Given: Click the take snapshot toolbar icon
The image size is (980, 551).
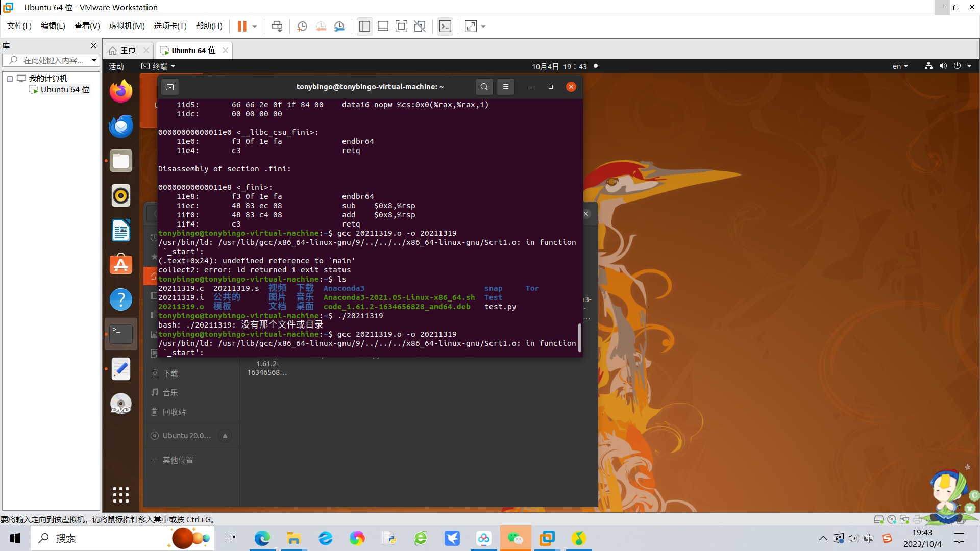Looking at the screenshot, I should point(302,27).
